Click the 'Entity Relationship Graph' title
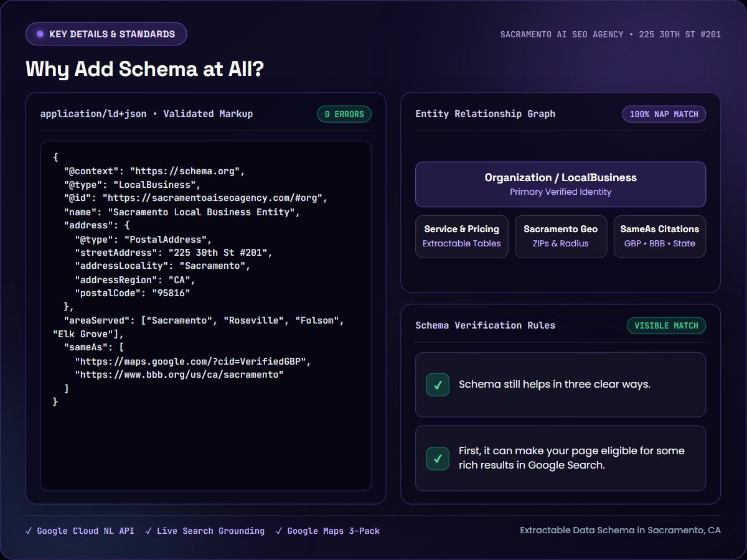This screenshot has width=747, height=560. [x=485, y=114]
